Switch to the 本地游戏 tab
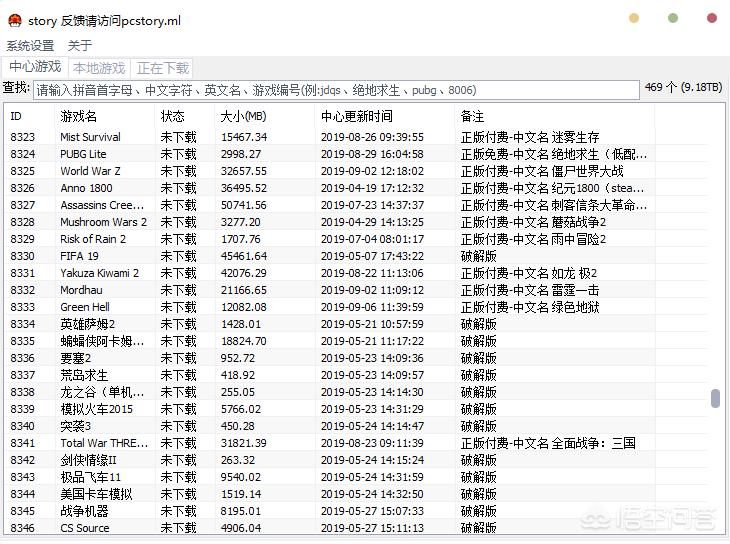This screenshot has width=730, height=544. click(99, 68)
